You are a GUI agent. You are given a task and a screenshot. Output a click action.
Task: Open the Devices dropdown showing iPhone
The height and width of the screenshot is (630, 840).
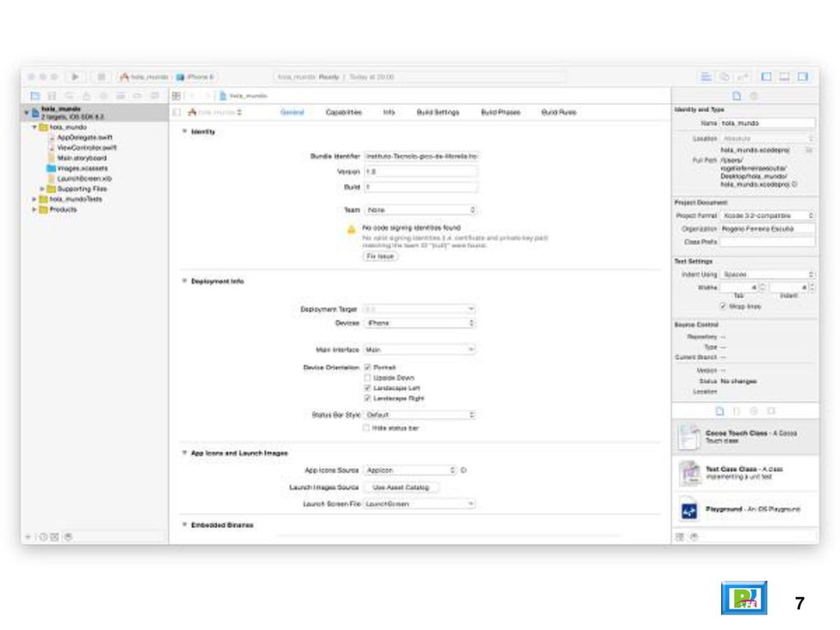click(419, 323)
